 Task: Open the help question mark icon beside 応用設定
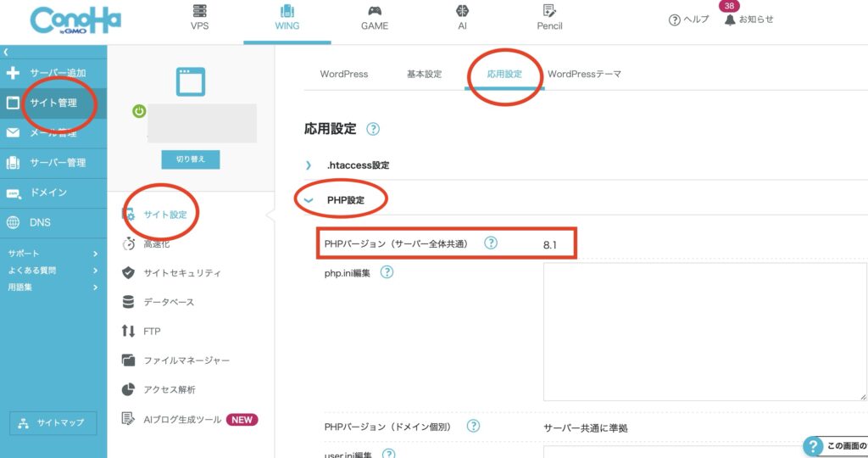tap(373, 130)
